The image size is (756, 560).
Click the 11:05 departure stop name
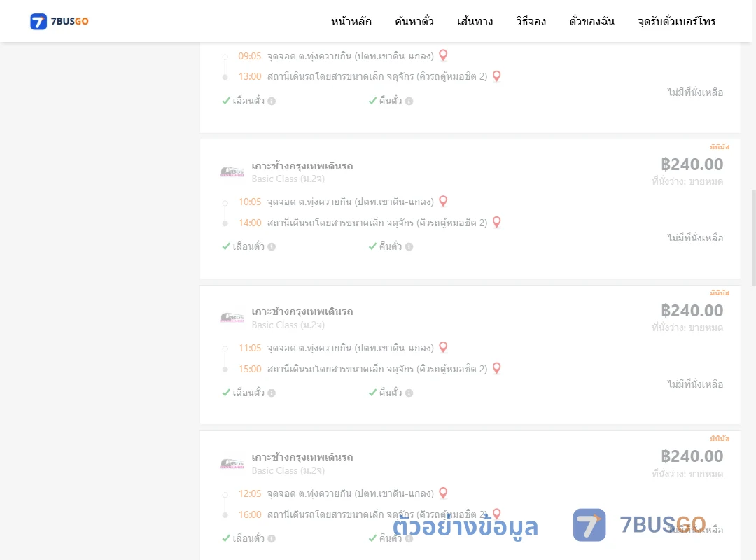point(351,348)
